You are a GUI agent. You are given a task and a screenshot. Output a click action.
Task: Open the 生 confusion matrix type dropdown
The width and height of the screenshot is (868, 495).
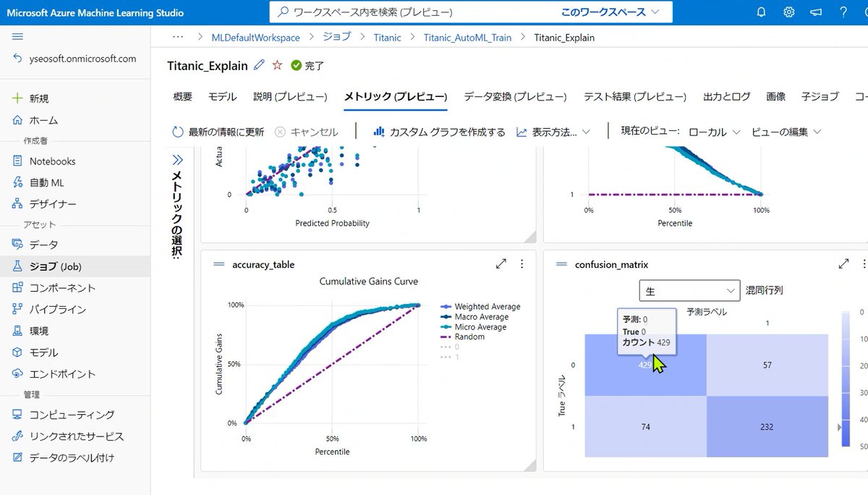click(x=689, y=290)
